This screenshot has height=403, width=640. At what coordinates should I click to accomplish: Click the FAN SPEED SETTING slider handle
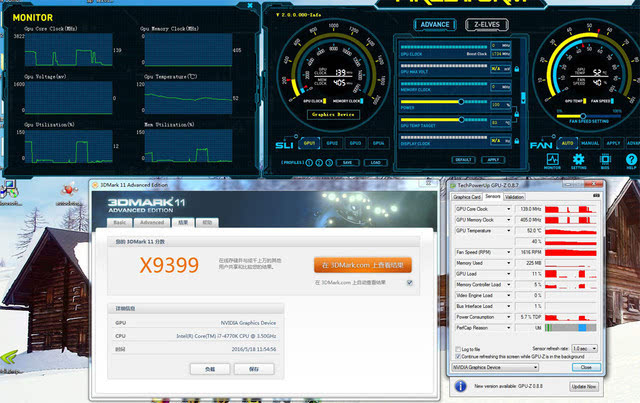tap(583, 116)
